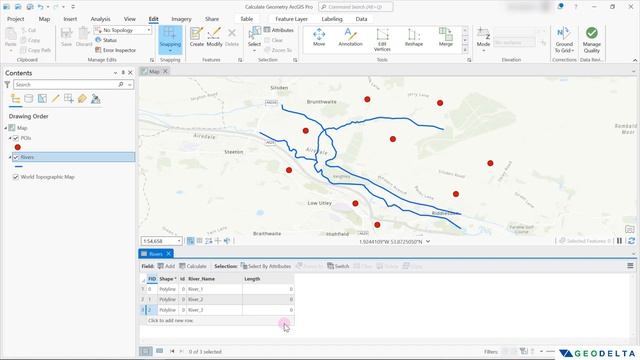Expand the Tools gallery
The image size is (640, 360).
(x=465, y=49)
